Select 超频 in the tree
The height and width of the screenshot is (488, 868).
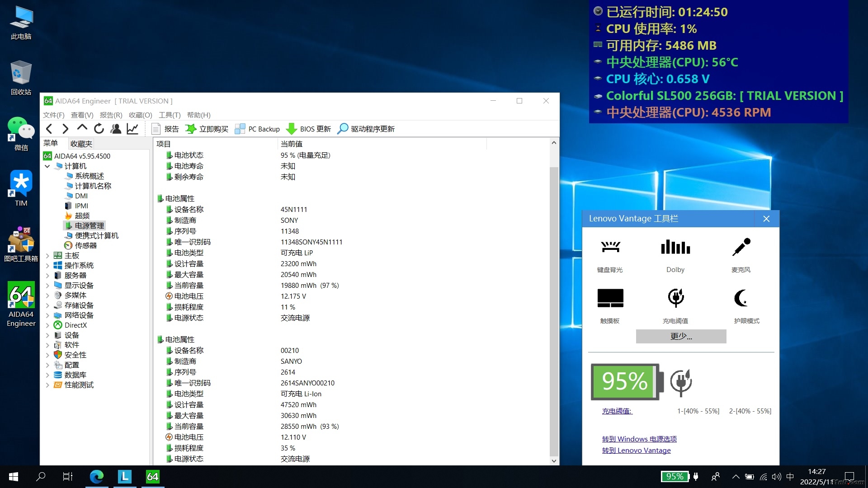click(77, 216)
